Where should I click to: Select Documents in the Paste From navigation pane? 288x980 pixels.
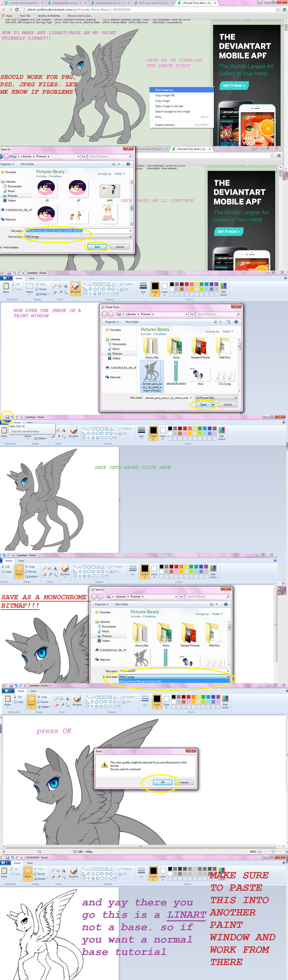point(119,344)
